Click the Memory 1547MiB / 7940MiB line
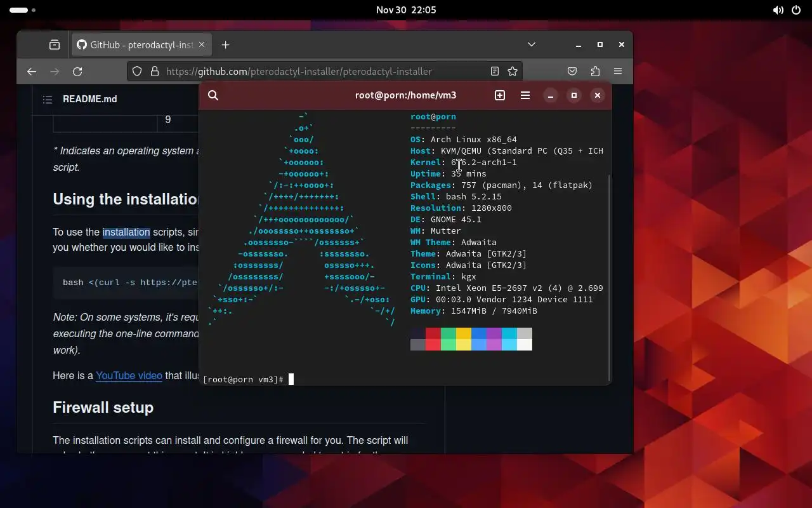 click(474, 311)
